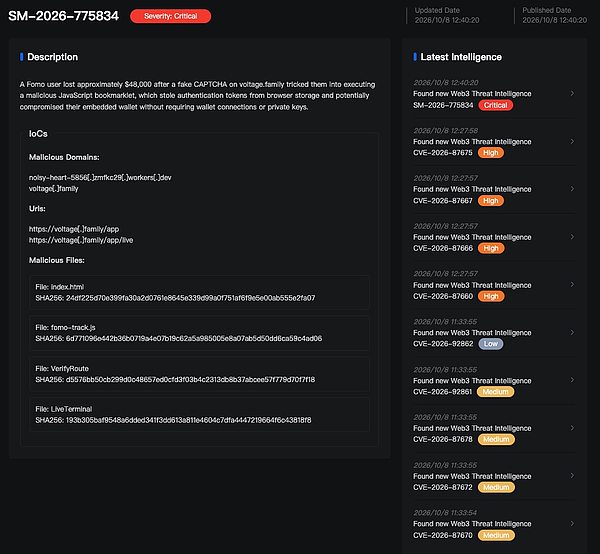
Task: Click Medium badge beside CVE-2026-87678
Action: click(496, 439)
